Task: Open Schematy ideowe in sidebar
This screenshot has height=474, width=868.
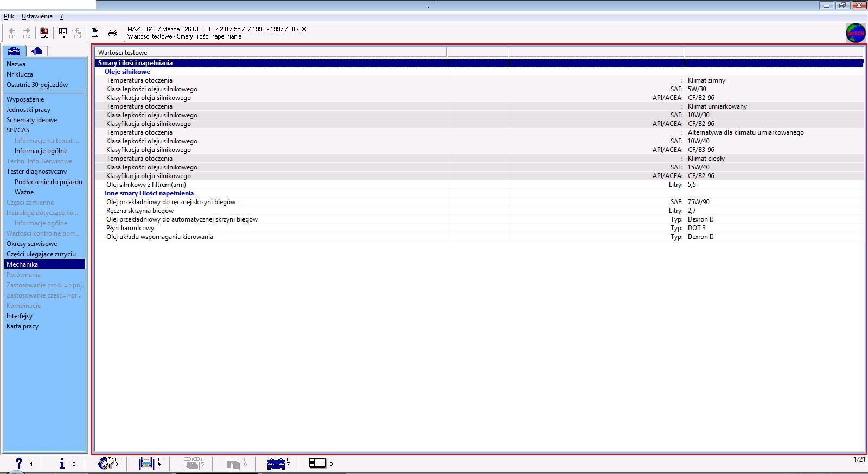Action: (x=31, y=120)
